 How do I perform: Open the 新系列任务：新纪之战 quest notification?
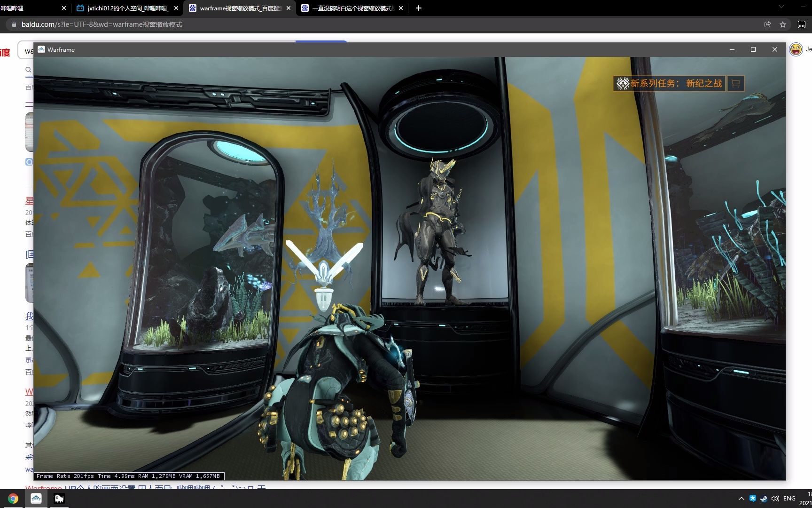click(x=669, y=84)
